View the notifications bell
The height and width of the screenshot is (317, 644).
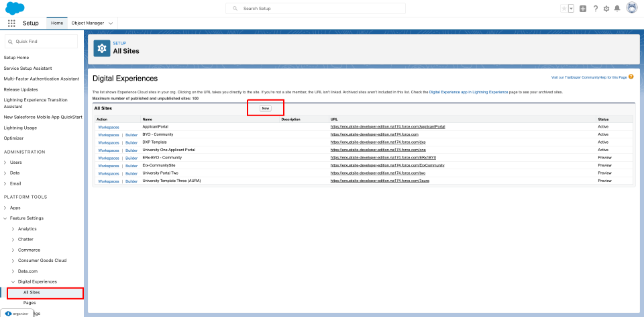click(x=617, y=8)
